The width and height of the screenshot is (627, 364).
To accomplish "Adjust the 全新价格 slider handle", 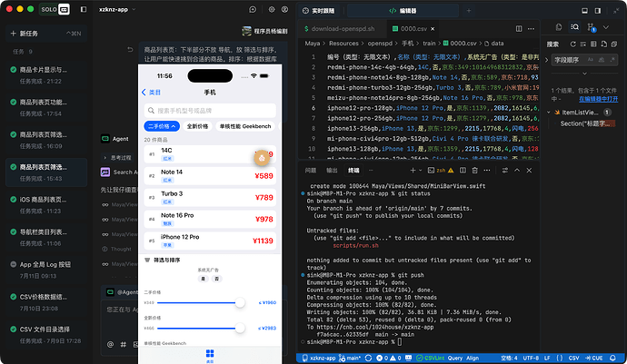I will 240,328.
